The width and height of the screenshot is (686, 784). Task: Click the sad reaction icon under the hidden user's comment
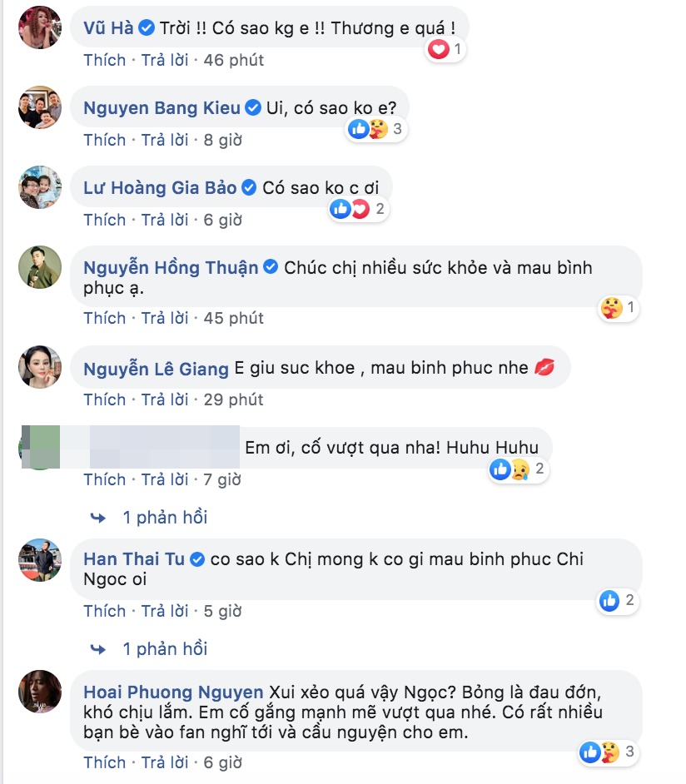click(x=518, y=470)
